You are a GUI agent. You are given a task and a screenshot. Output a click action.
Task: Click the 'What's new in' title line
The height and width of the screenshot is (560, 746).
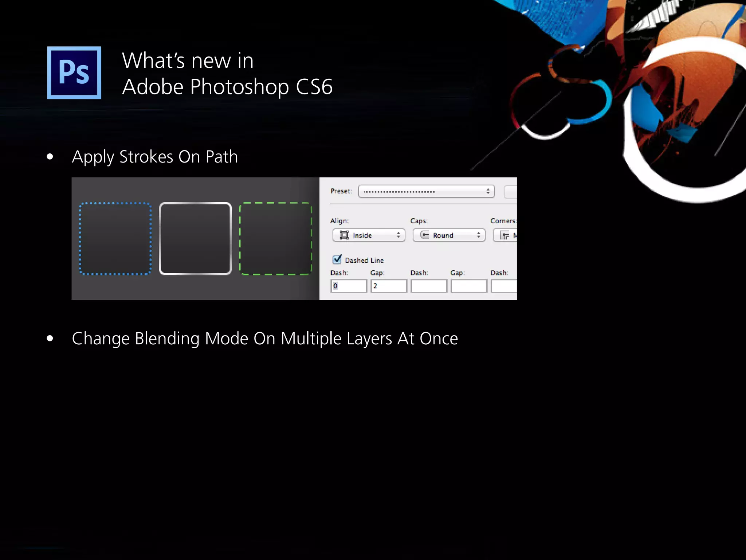[188, 60]
